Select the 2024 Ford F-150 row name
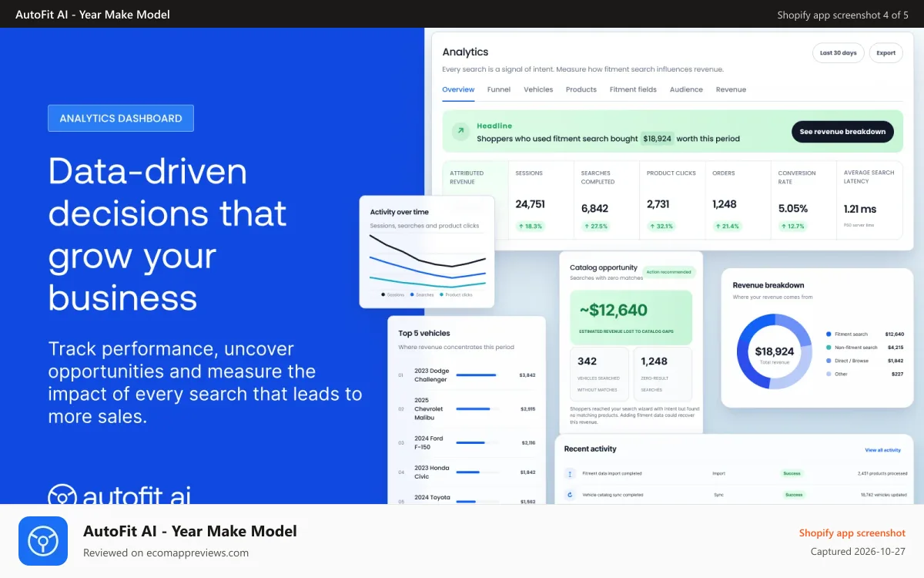Image resolution: width=924 pixels, height=578 pixels. [429, 442]
